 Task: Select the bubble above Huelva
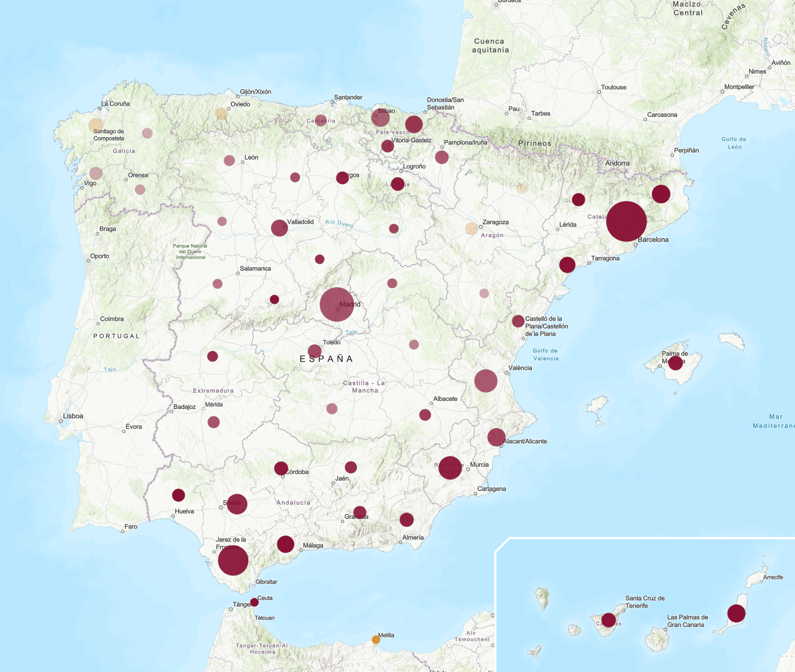[179, 495]
